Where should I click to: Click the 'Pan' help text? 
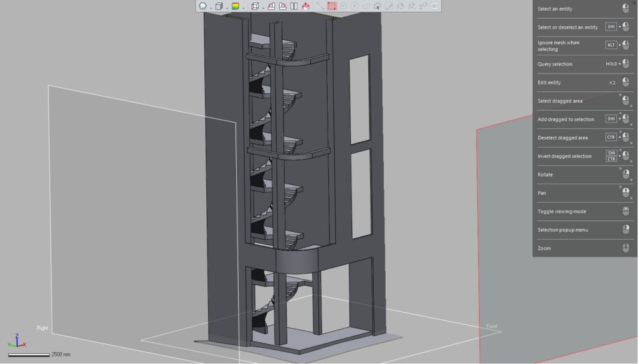[x=541, y=193]
